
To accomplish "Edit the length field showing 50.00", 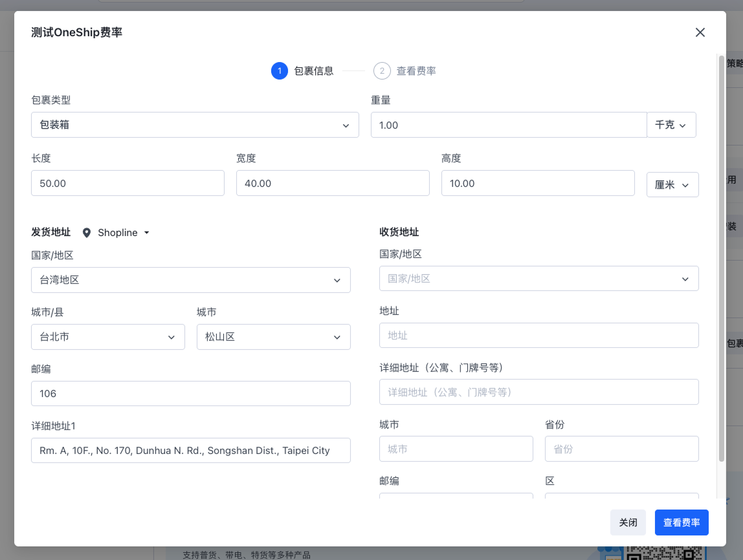I will [x=128, y=183].
